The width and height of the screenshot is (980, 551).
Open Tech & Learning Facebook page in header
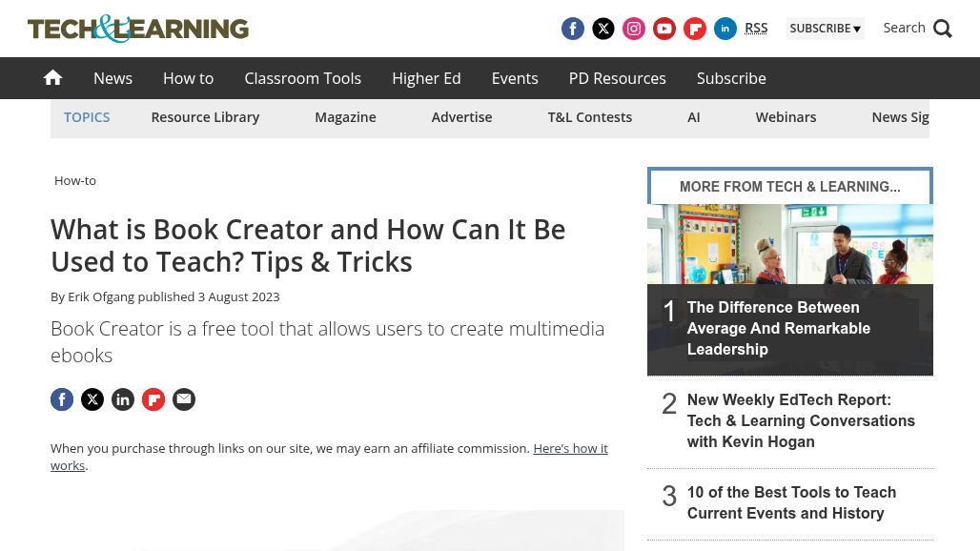573,29
